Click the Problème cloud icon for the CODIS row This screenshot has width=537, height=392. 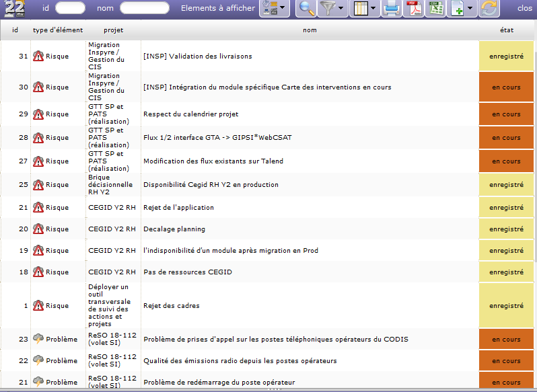coord(38,340)
